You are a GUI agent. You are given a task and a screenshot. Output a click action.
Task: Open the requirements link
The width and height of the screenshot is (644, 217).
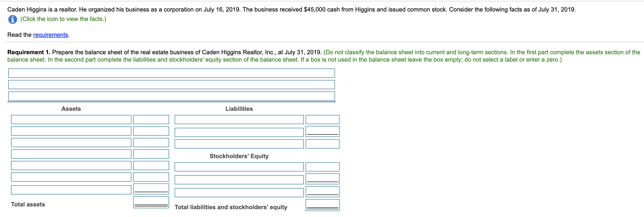pyautogui.click(x=50, y=35)
